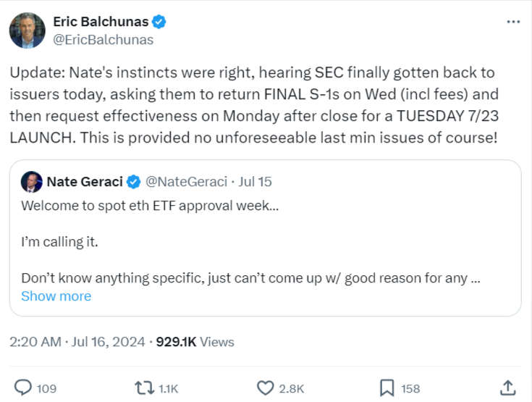532x402 pixels.
Task: Click the 1.1K repost count
Action: [x=168, y=388]
